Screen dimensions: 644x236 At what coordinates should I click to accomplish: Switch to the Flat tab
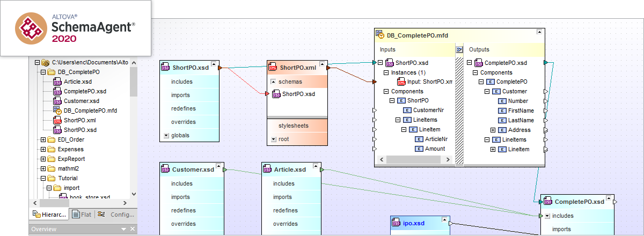point(81,215)
